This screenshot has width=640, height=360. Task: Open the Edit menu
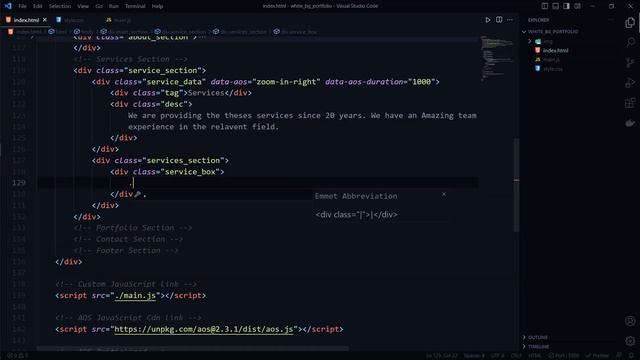pyautogui.click(x=38, y=6)
